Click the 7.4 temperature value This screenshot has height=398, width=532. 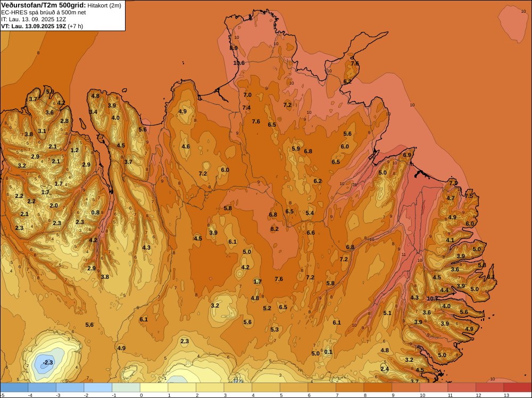pyautogui.click(x=246, y=107)
